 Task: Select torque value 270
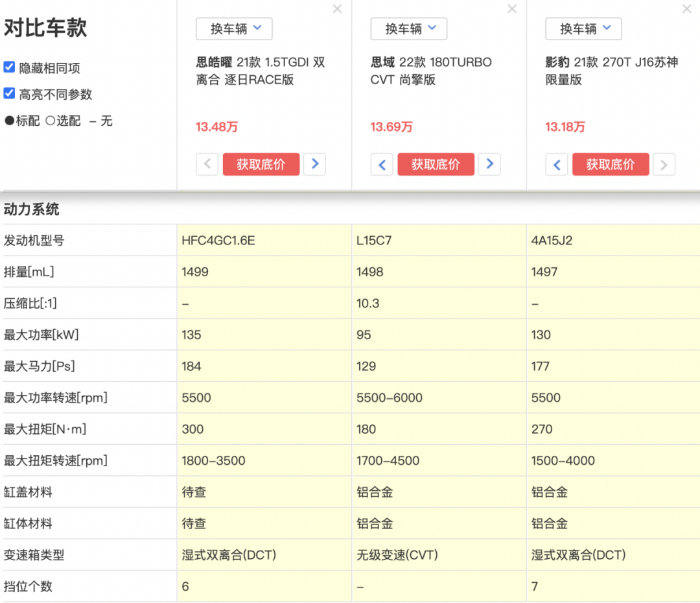542,429
